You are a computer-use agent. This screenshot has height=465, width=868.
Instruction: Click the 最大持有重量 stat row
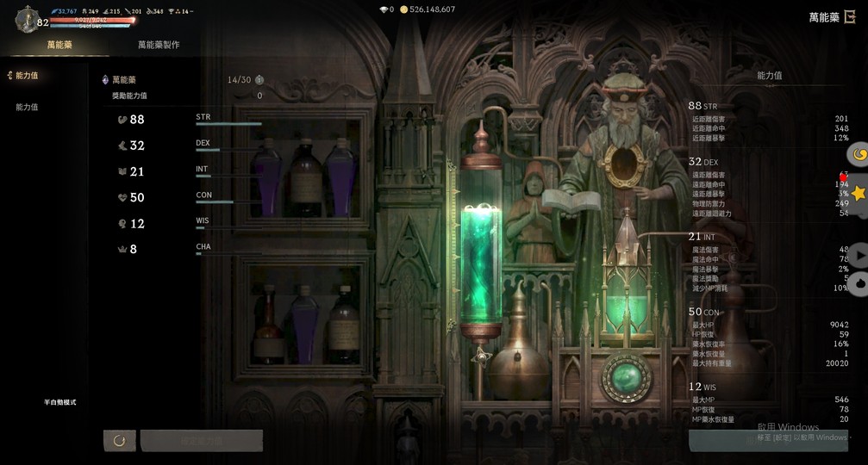pyautogui.click(x=770, y=363)
